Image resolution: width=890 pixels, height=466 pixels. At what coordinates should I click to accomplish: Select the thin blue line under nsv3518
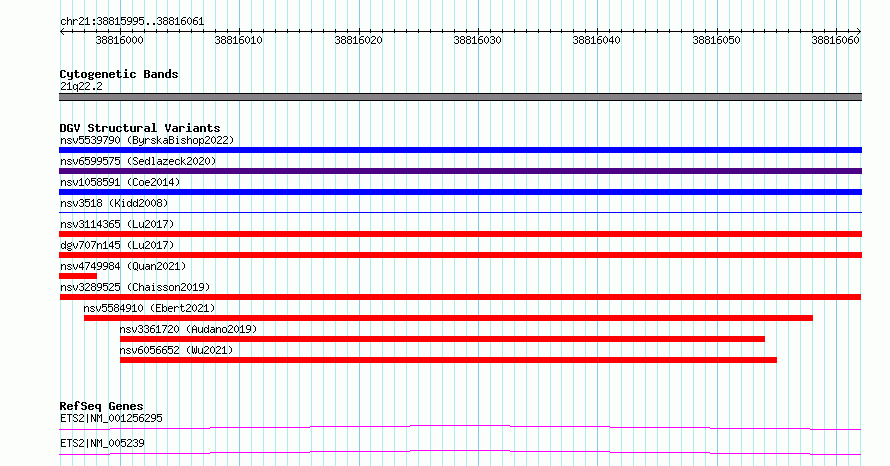[460, 213]
